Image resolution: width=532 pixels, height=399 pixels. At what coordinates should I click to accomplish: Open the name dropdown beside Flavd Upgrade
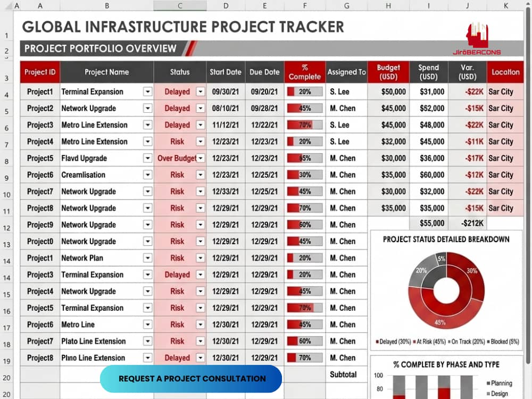pyautogui.click(x=147, y=158)
